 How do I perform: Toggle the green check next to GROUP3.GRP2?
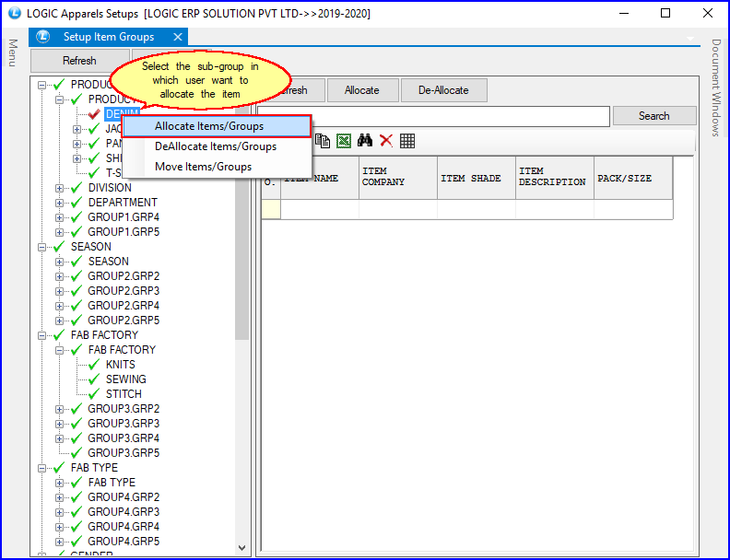click(77, 409)
